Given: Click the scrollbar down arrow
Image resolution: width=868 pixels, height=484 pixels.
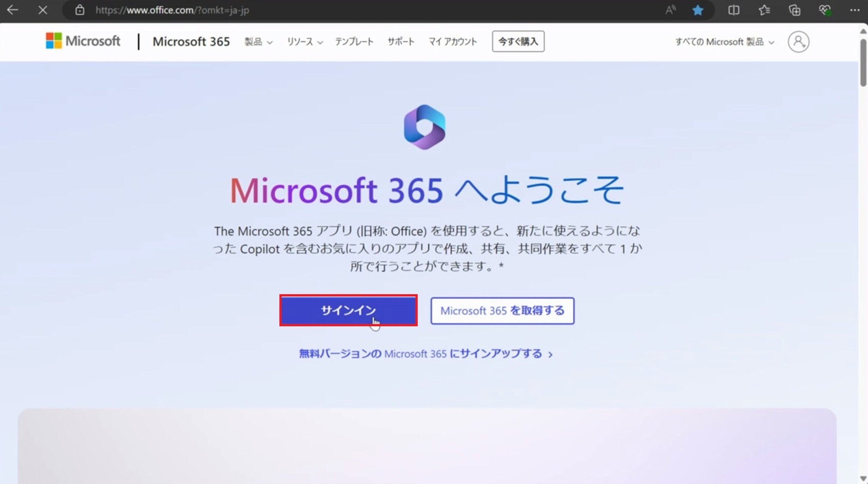Looking at the screenshot, I should tap(863, 479).
